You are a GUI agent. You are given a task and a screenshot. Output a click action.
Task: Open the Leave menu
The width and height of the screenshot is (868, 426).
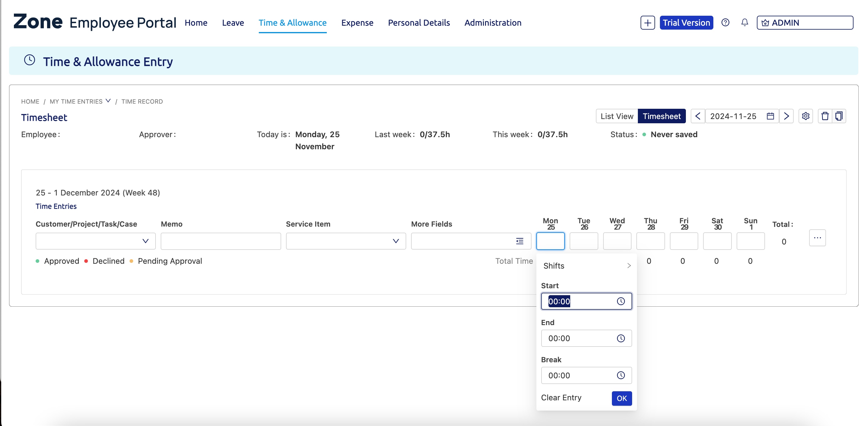point(233,23)
